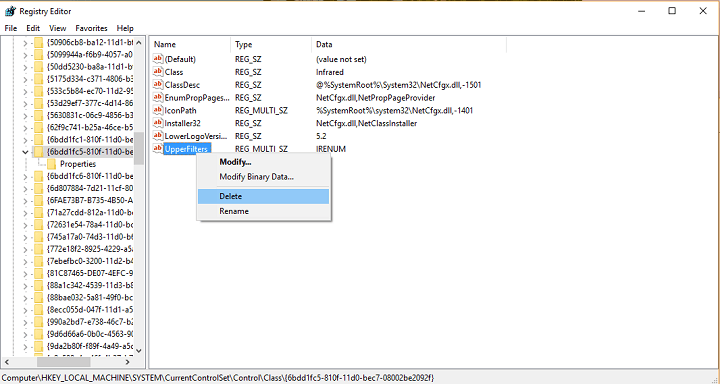Open the View menu

click(x=57, y=28)
